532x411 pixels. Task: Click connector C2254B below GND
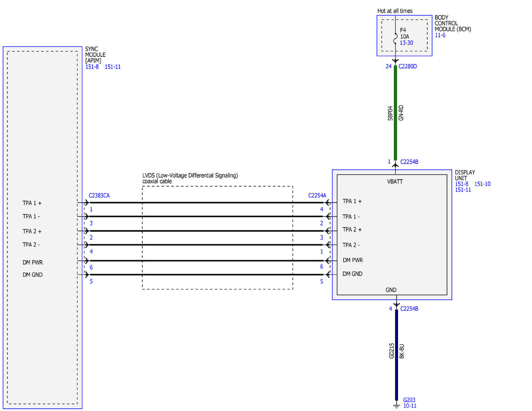coord(409,309)
